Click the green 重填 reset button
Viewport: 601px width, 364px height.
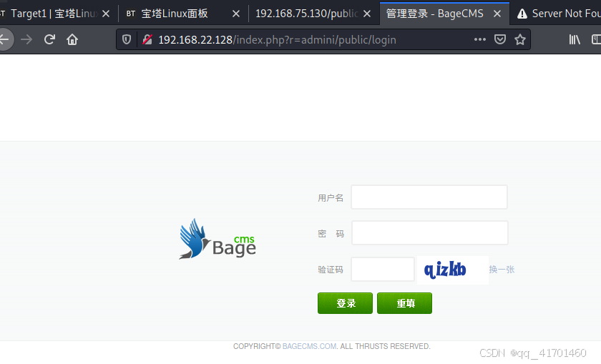click(404, 303)
